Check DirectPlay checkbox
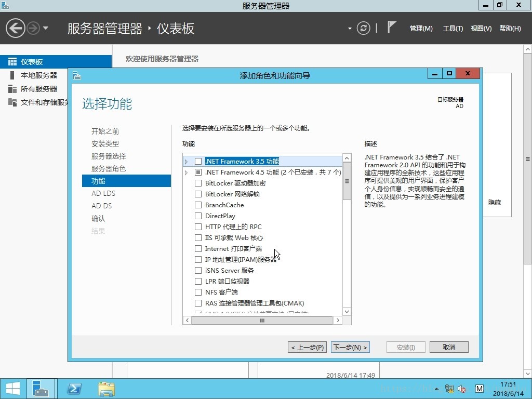This screenshot has height=399, width=532. 198,216
